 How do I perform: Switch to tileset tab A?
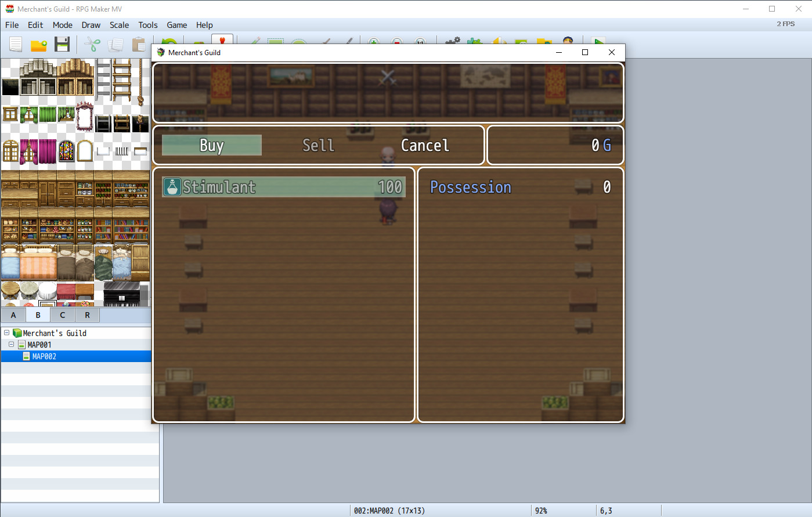click(x=13, y=315)
